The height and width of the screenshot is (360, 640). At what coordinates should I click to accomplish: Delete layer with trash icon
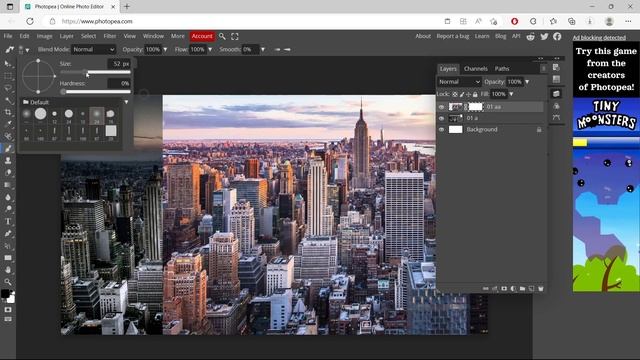click(541, 289)
